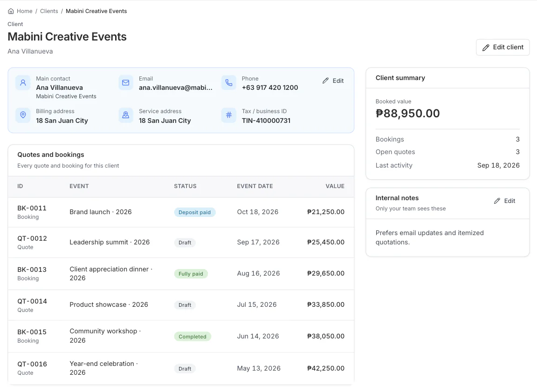Select TIN-410000731 tax ID value

(266, 121)
